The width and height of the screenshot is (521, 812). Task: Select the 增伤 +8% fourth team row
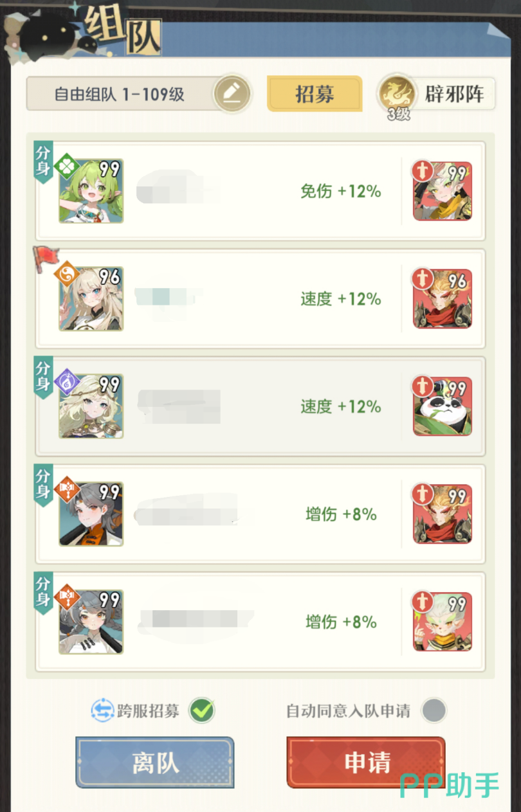(260, 514)
